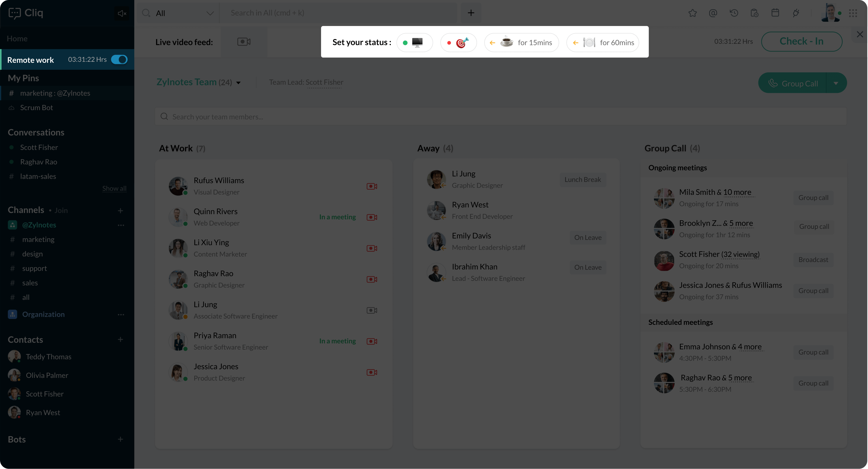Viewport: 868px width, 469px height.
Task: Open the calendar icon in top bar
Action: pos(775,13)
